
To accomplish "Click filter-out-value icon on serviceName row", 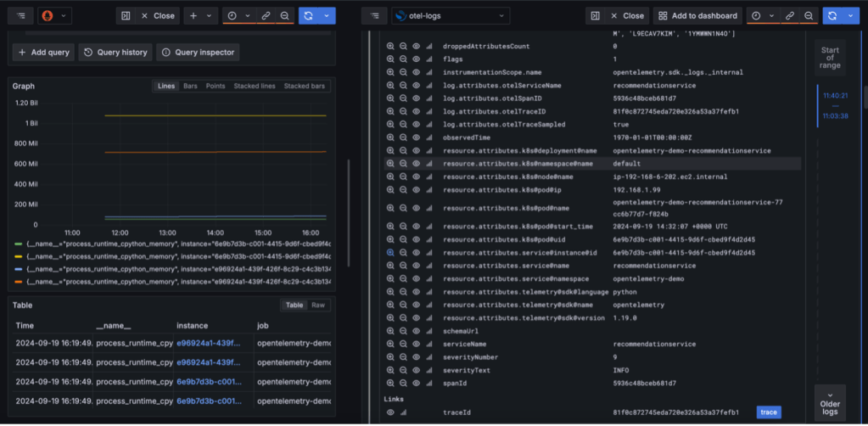I will coord(403,344).
